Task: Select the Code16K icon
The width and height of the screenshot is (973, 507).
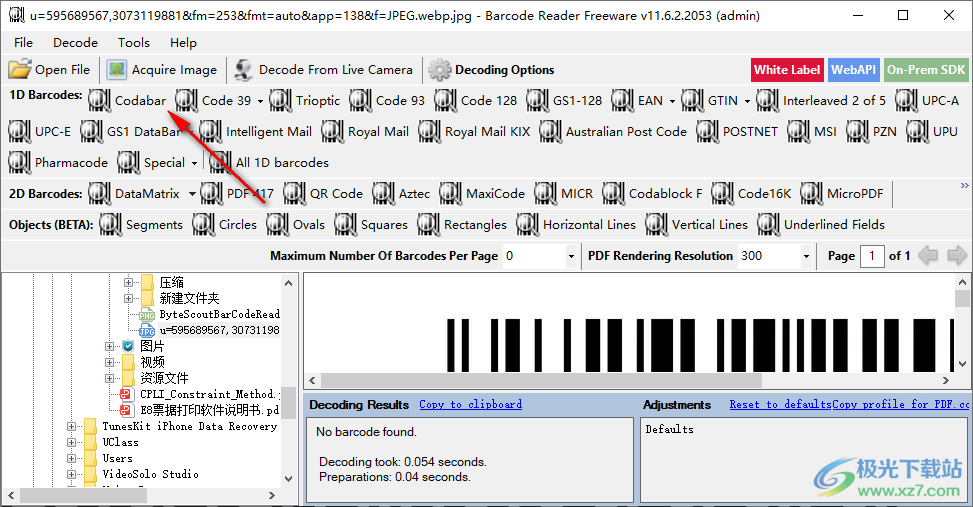Action: pos(722,194)
